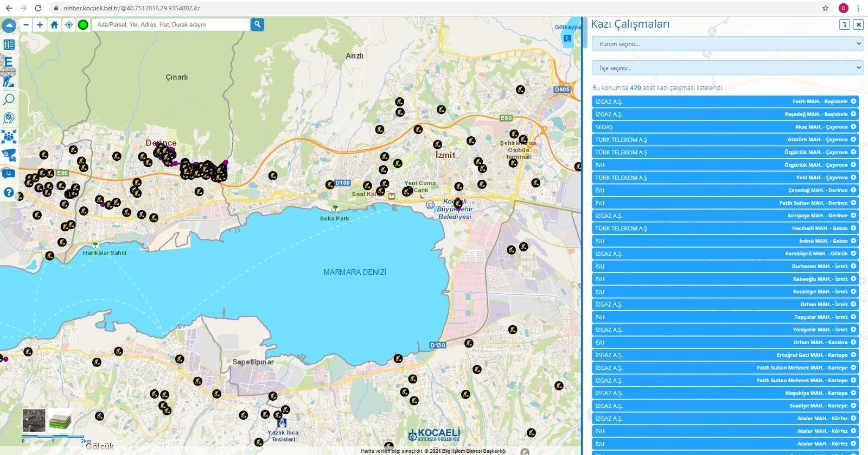Click the excavation marker at Kocaeli Büyükşehir Belediyesi

click(458, 203)
